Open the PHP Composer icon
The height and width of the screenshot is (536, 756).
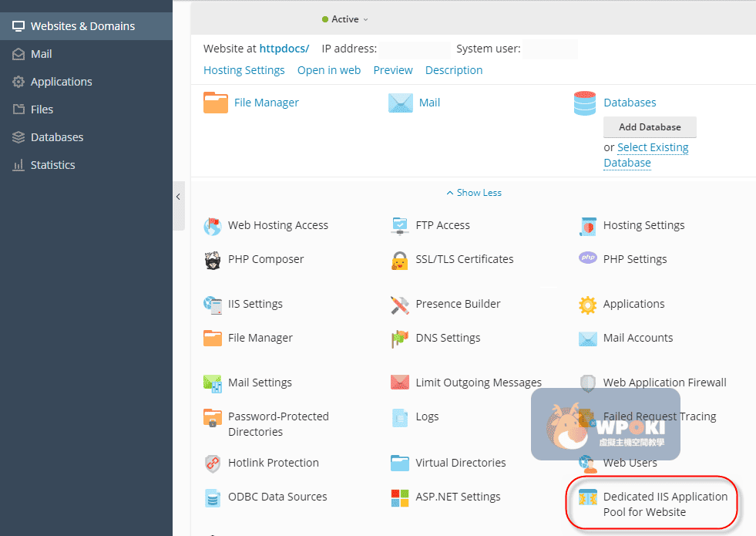[x=213, y=260]
